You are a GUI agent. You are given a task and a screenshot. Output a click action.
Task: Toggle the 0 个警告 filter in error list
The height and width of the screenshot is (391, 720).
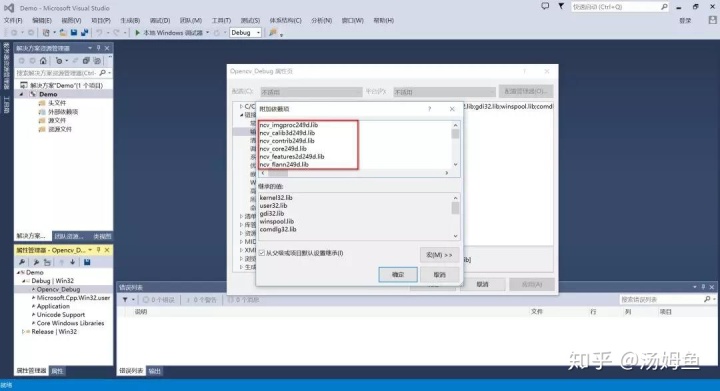(201, 300)
